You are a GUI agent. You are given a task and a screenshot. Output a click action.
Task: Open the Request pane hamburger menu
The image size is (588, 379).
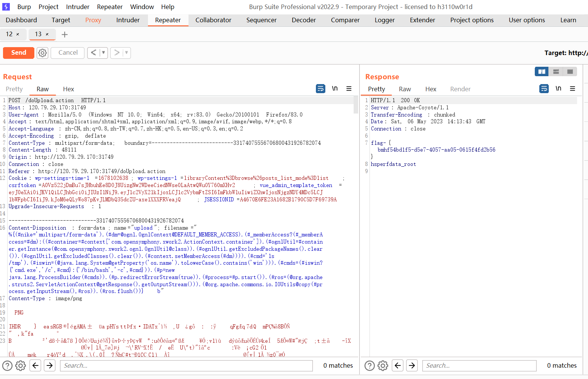point(349,89)
